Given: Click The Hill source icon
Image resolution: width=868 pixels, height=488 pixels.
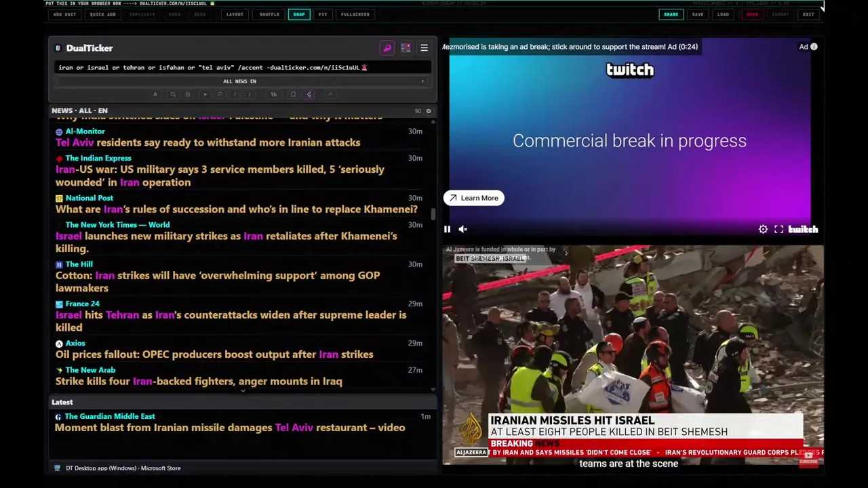Looking at the screenshot, I should 59,264.
